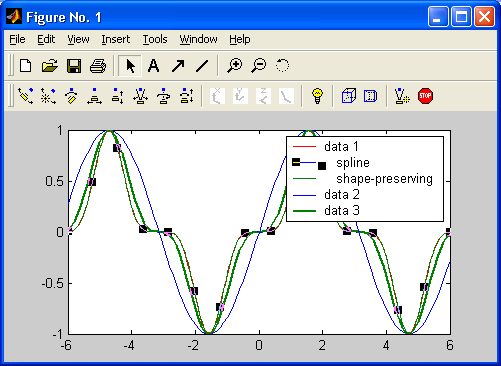The height and width of the screenshot is (366, 501).
Task: Click the 'data 2' legend label
Action: pyautogui.click(x=342, y=195)
